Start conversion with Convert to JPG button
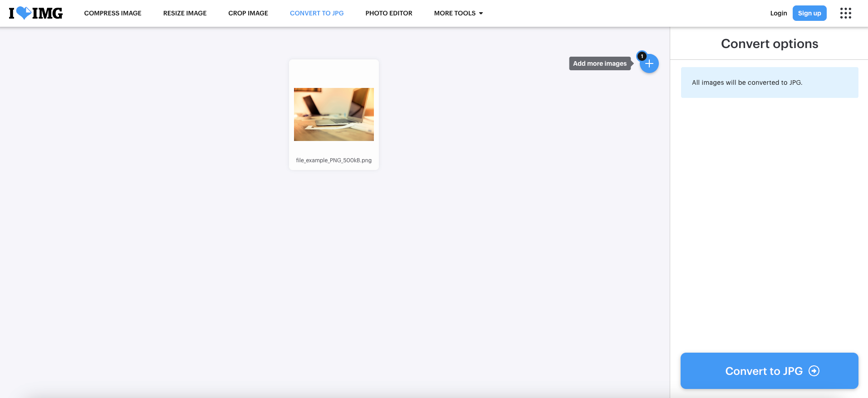 point(770,371)
